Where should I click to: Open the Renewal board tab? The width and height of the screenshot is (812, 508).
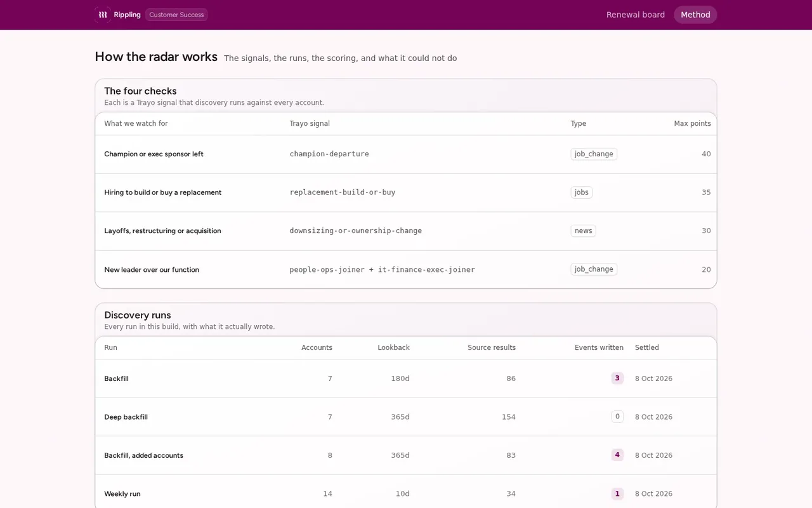(636, 15)
